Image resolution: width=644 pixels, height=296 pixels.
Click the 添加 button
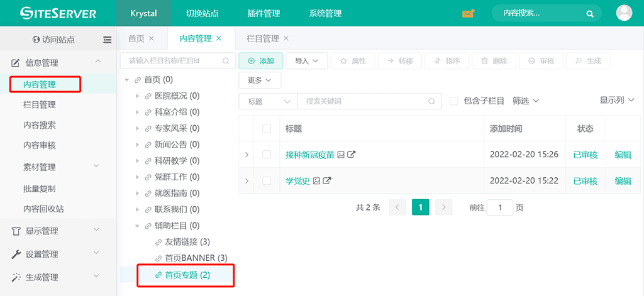tap(260, 61)
